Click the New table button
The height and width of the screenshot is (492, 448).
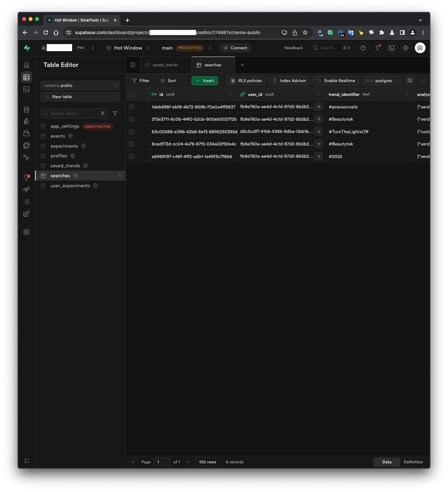(x=80, y=97)
